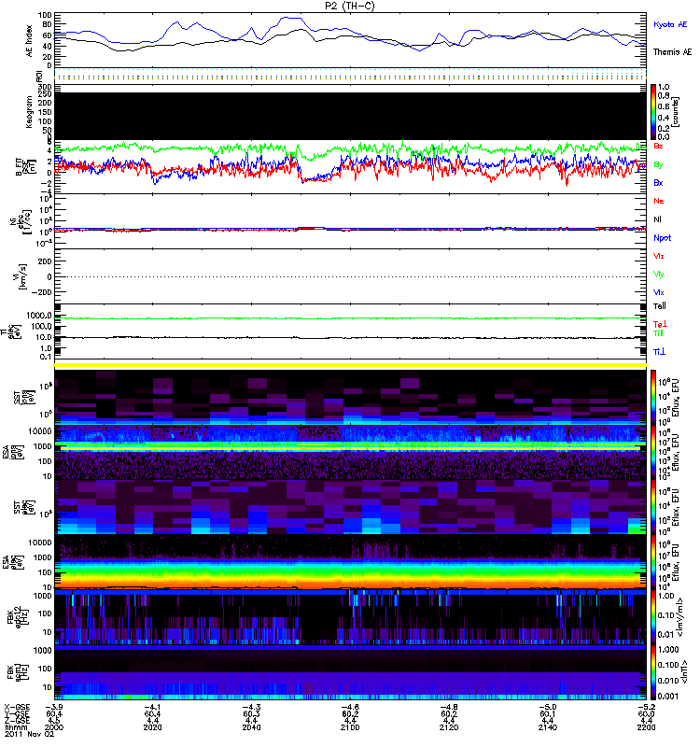This screenshot has height=747, width=700.
Task: Click the X-GSE row label
Action: pos(17,708)
